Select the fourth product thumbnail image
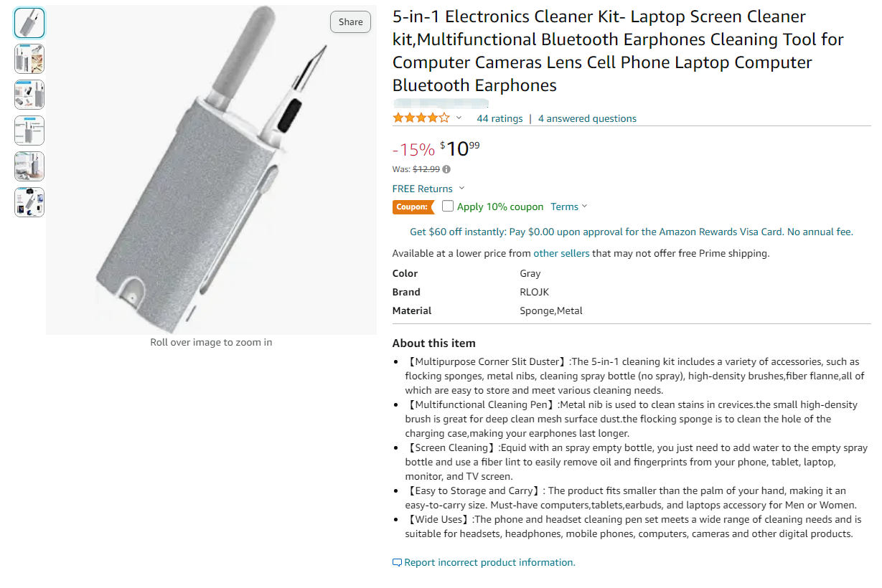This screenshot has width=882, height=588. point(29,131)
